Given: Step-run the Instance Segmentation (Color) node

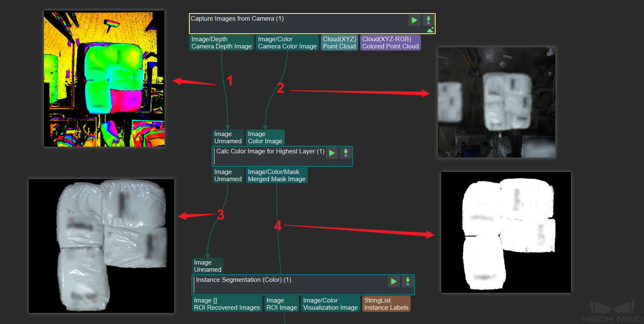Looking at the screenshot, I should 407,281.
